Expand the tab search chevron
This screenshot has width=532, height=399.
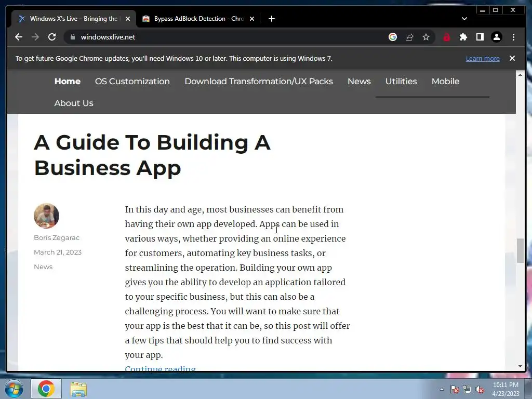tap(464, 19)
